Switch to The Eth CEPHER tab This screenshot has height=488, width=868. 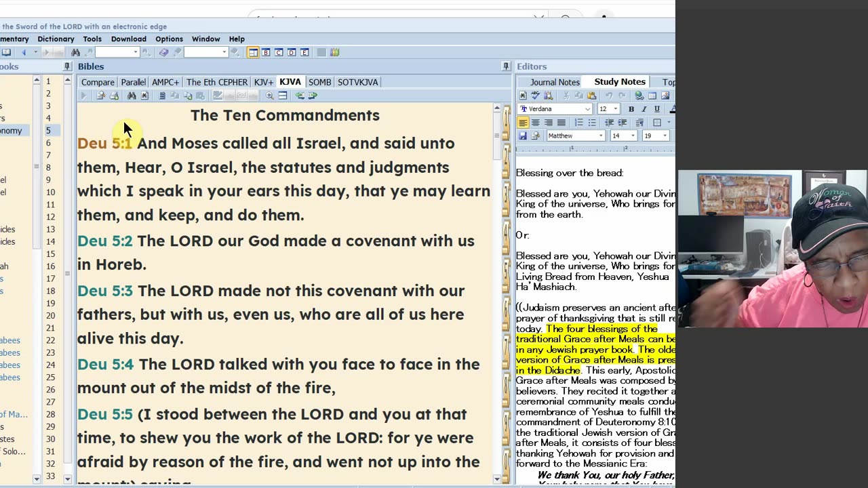[217, 82]
